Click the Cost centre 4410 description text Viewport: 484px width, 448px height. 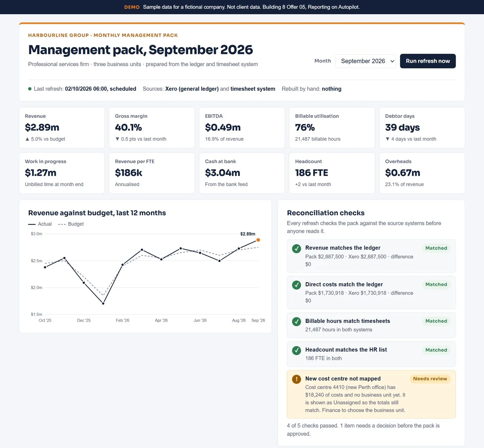pos(355,399)
